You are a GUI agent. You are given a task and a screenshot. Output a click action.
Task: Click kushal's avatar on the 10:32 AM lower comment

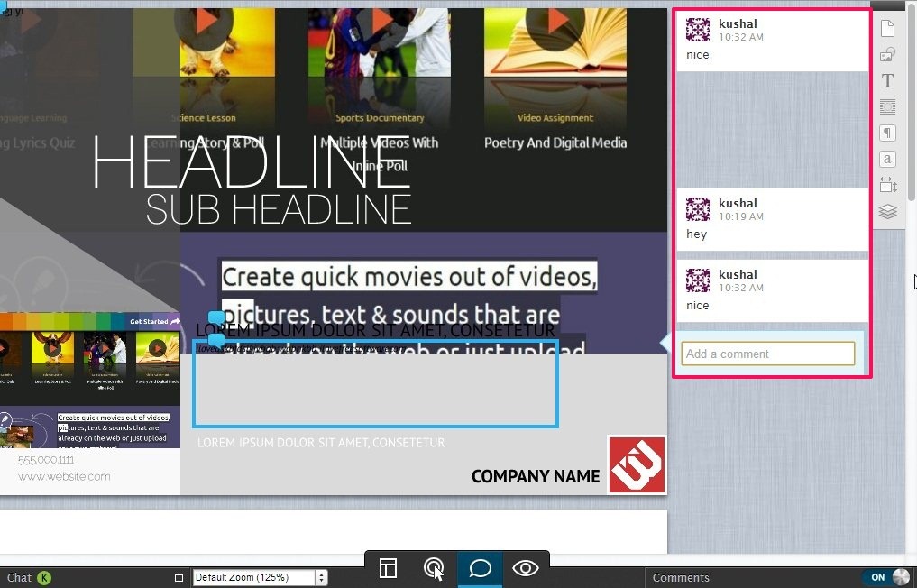coord(698,280)
